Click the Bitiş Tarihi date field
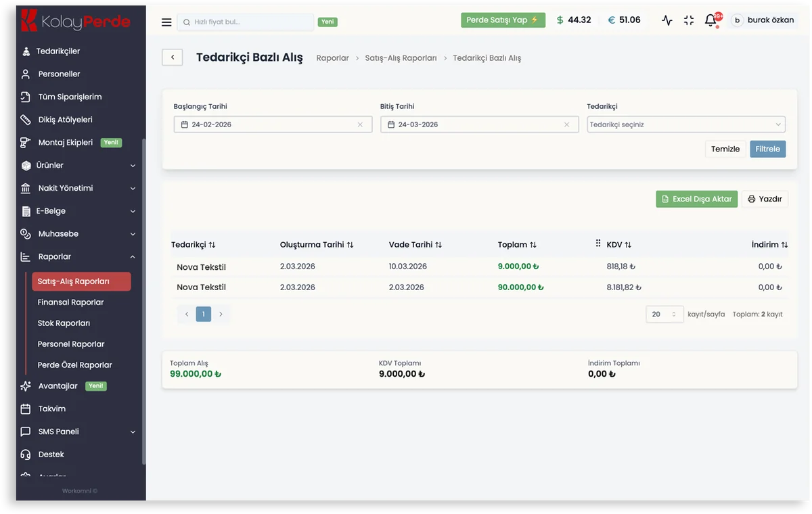 pyautogui.click(x=479, y=124)
